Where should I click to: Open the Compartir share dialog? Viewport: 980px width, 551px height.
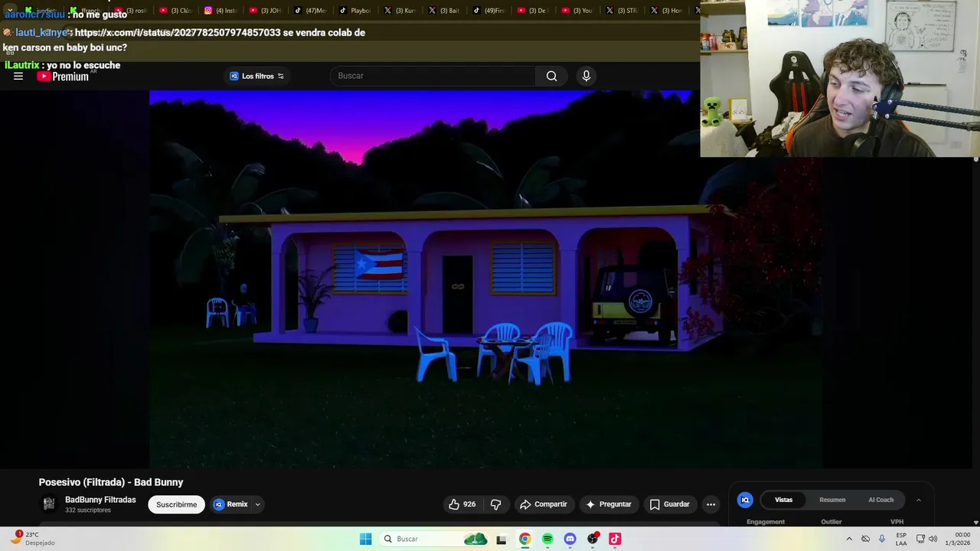(543, 504)
